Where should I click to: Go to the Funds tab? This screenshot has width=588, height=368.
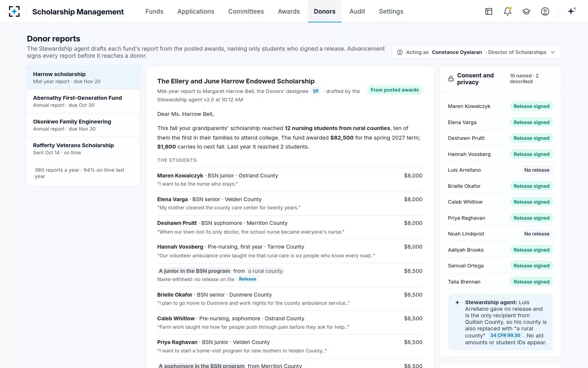pyautogui.click(x=154, y=11)
